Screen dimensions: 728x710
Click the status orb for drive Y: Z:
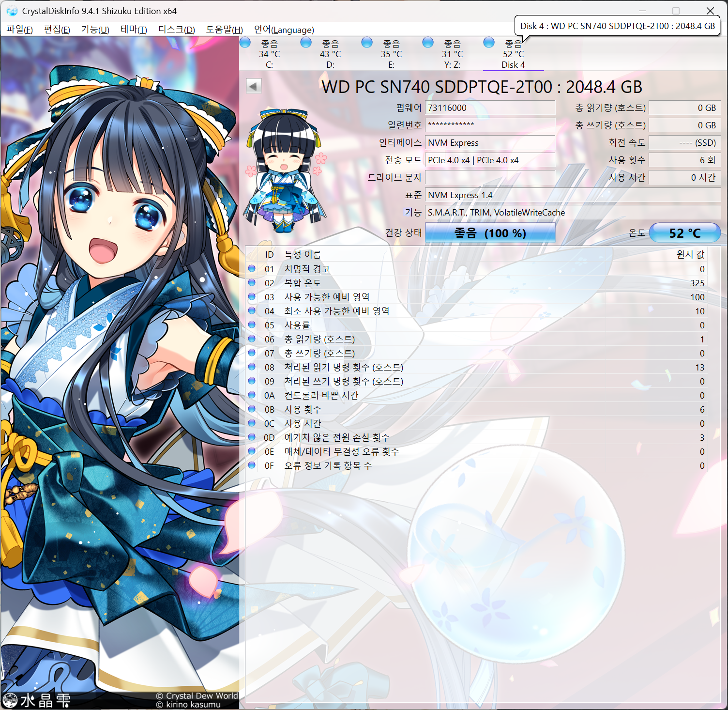pos(428,43)
